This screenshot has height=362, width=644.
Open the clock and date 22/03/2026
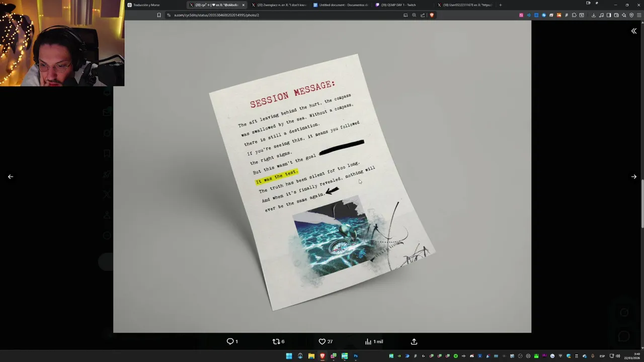click(631, 356)
